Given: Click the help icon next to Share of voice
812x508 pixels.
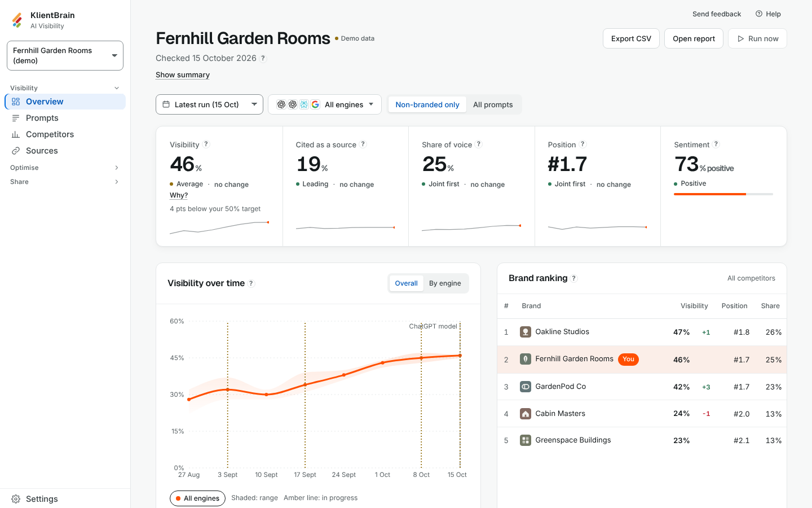Looking at the screenshot, I should (x=479, y=144).
